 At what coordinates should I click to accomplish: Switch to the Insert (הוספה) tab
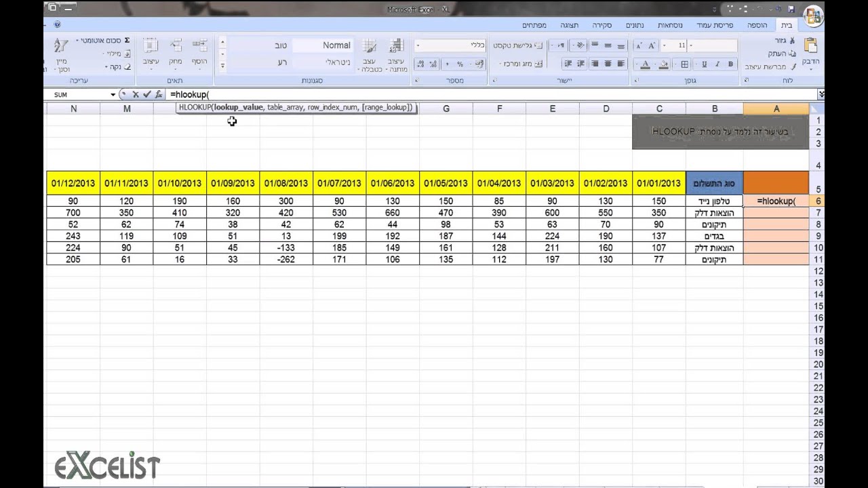point(757,25)
